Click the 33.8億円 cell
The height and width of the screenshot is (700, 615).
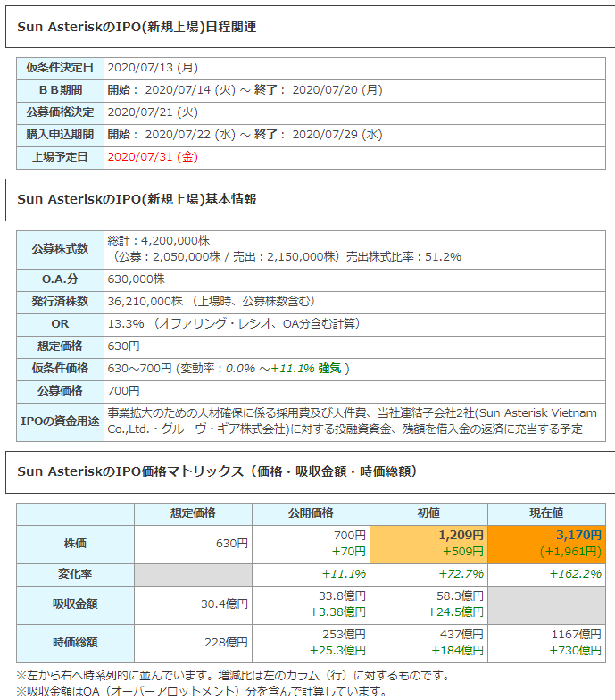(x=311, y=605)
